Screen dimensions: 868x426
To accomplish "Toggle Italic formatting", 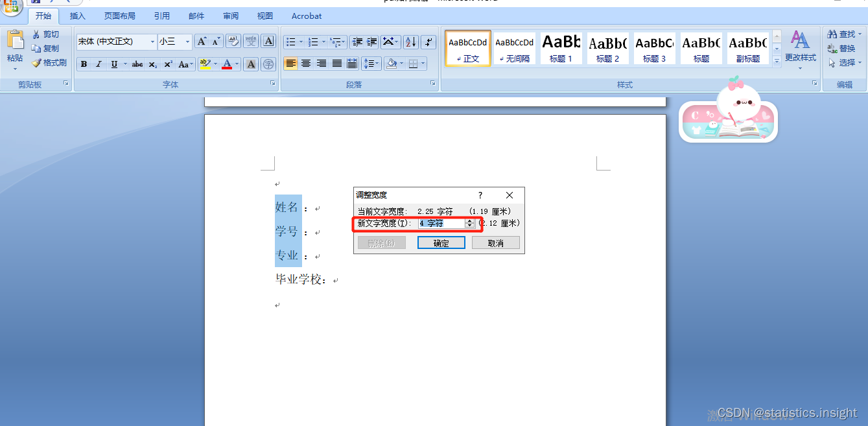I will click(x=99, y=64).
